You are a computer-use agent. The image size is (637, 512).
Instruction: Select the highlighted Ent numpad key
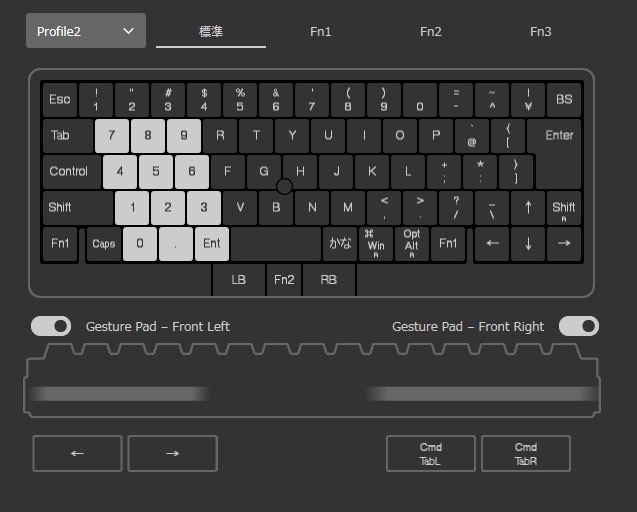pos(212,243)
